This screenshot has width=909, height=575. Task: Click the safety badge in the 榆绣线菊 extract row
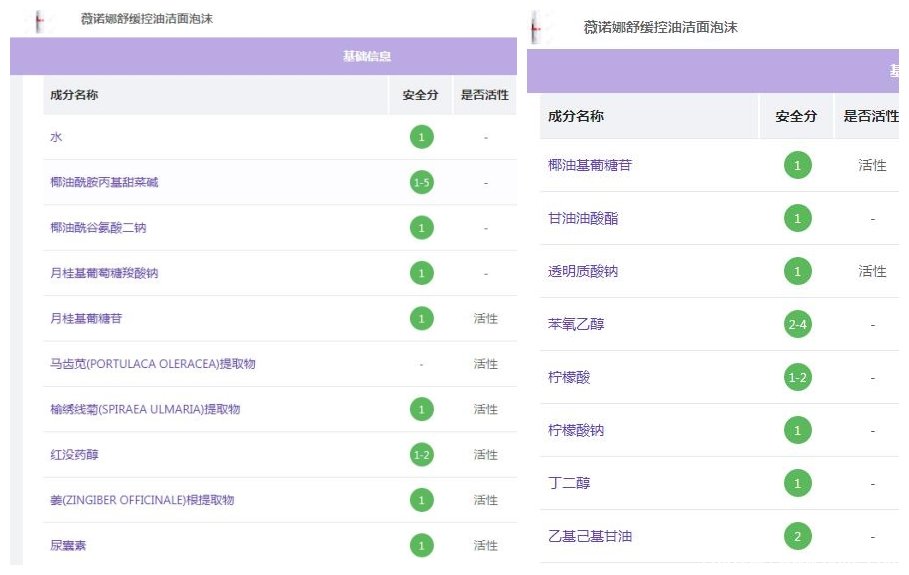tap(421, 409)
